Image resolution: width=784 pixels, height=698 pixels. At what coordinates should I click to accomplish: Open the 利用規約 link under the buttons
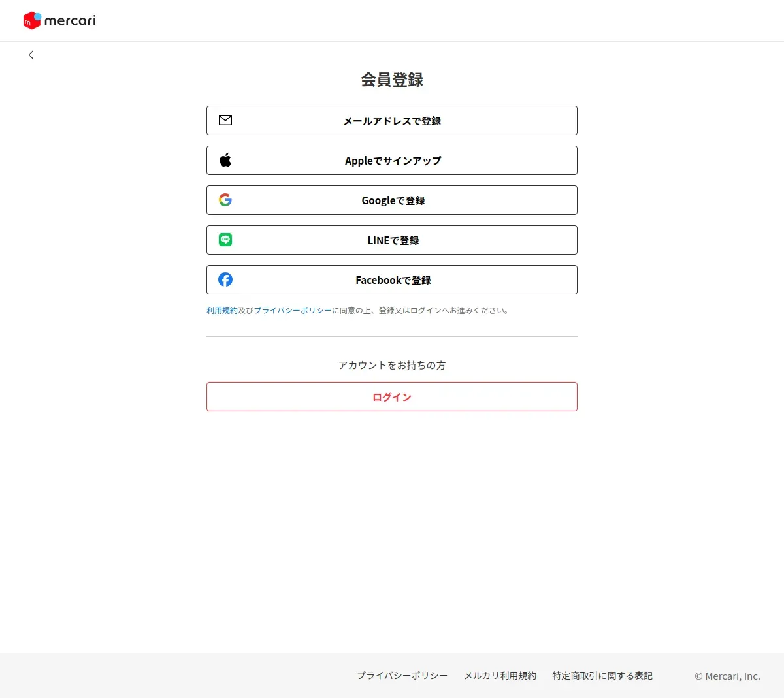222,311
